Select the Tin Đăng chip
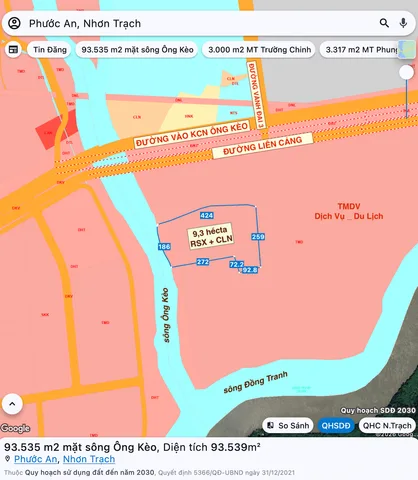 point(50,50)
